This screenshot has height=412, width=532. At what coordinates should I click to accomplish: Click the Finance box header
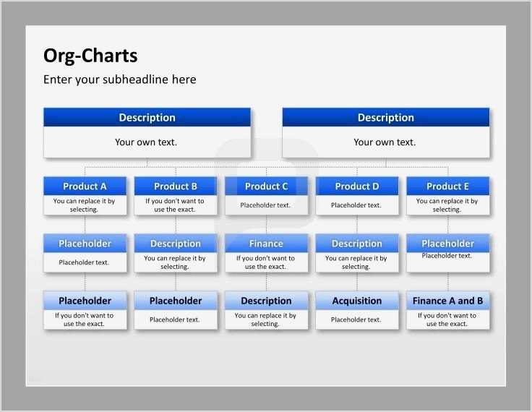tap(266, 244)
